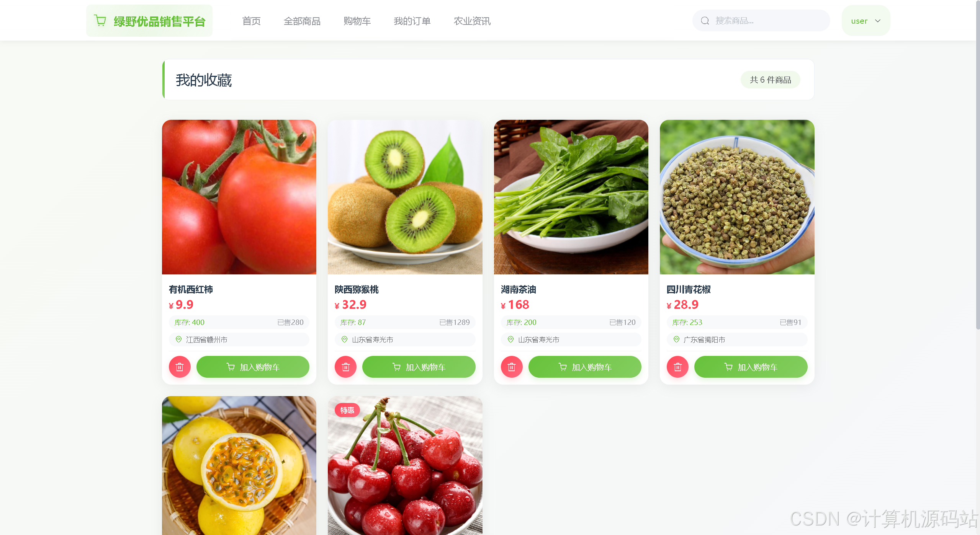Open the 首页 navigation item
This screenshot has width=980, height=535.
click(252, 21)
